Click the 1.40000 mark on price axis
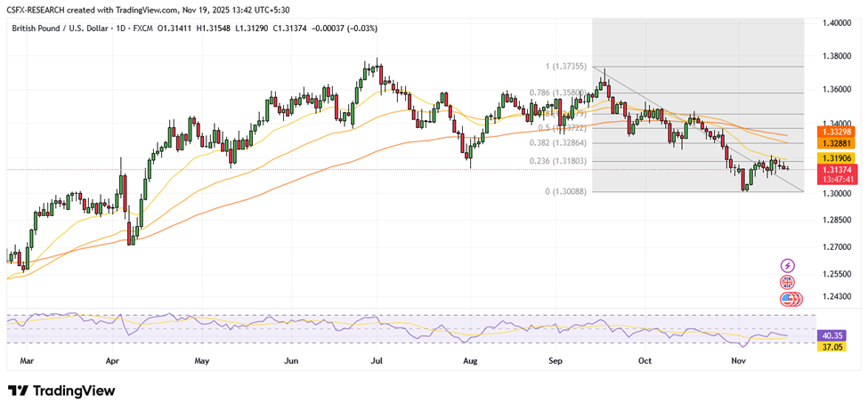This screenshot has width=868, height=411. tap(834, 22)
